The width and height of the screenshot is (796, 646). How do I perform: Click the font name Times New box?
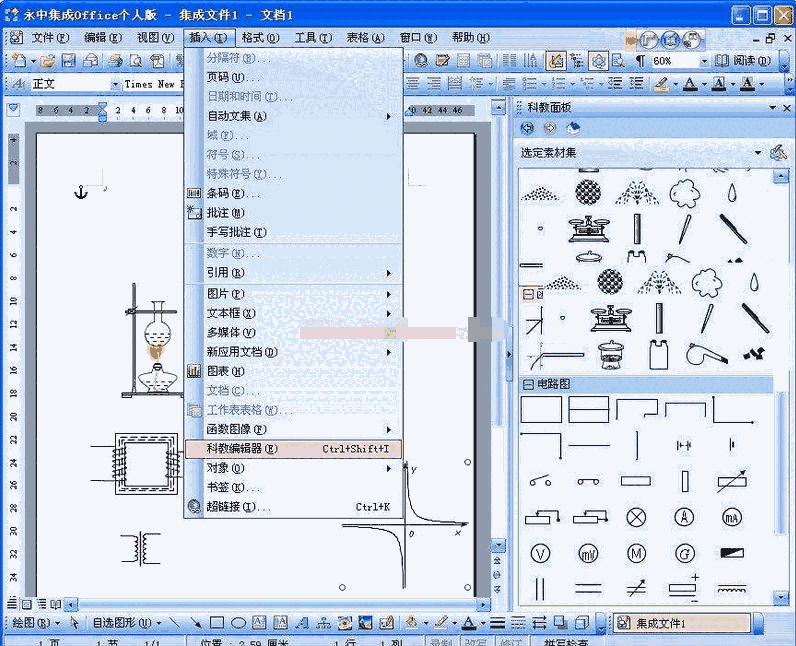click(x=152, y=84)
